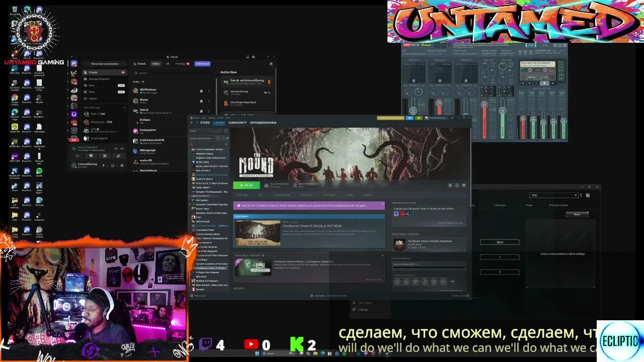
Task: Adjust red virtual input fader in VoiceMeeter
Action: [x=485, y=104]
